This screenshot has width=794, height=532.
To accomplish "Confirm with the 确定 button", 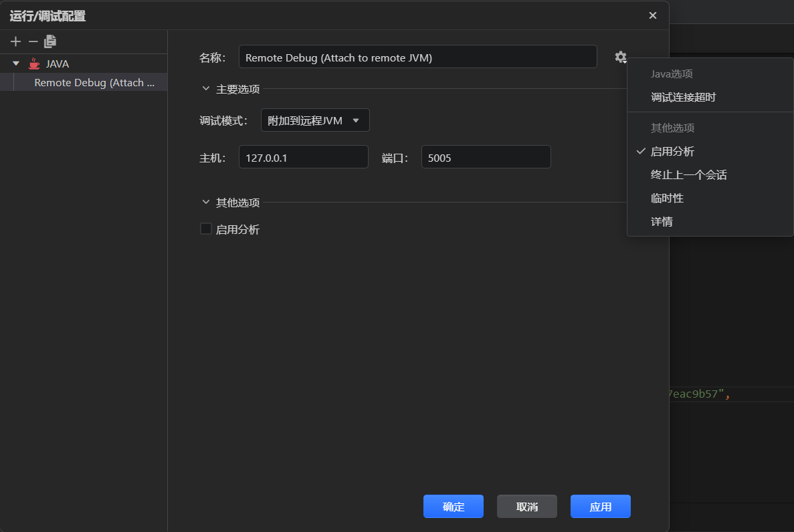I will coord(454,506).
